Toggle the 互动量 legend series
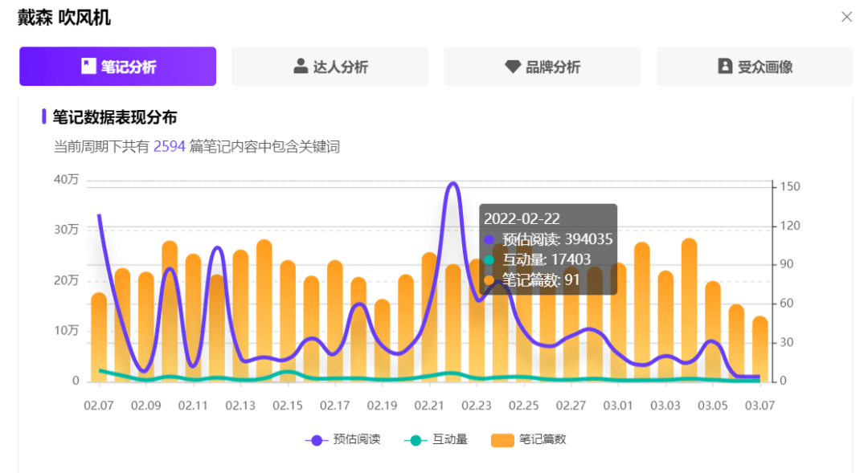 point(436,440)
